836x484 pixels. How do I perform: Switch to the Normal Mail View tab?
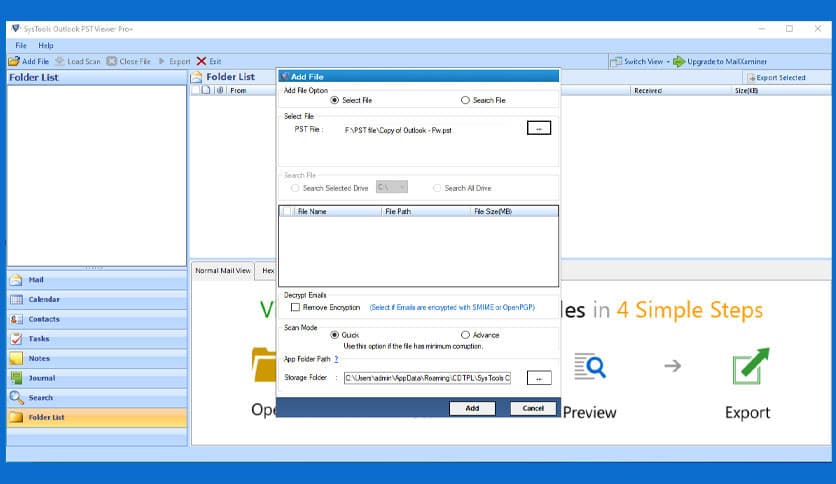223,271
